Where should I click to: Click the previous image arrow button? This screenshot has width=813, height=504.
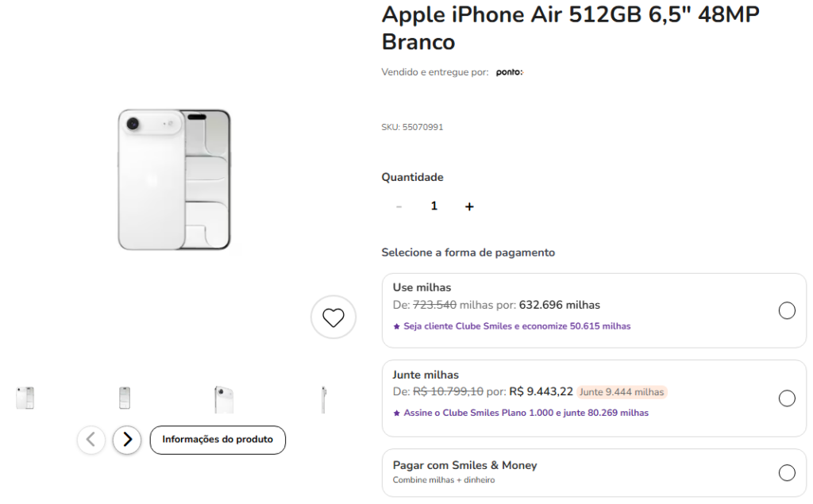91,440
